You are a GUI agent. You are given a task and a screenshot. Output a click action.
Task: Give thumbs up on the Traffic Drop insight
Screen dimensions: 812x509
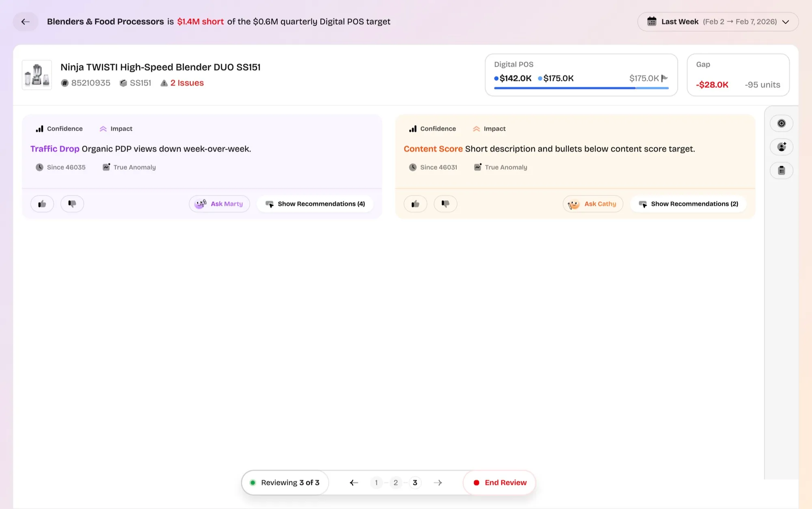click(42, 204)
